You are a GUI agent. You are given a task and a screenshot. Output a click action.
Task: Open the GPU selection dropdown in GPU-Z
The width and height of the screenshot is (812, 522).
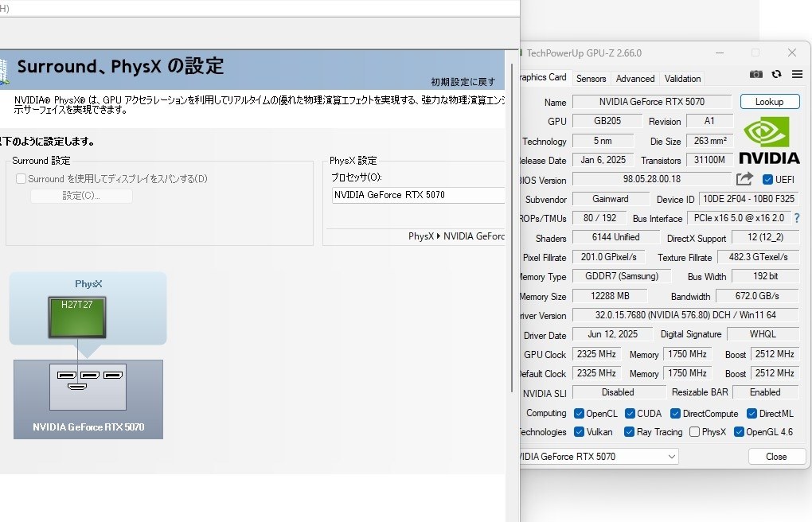(598, 457)
